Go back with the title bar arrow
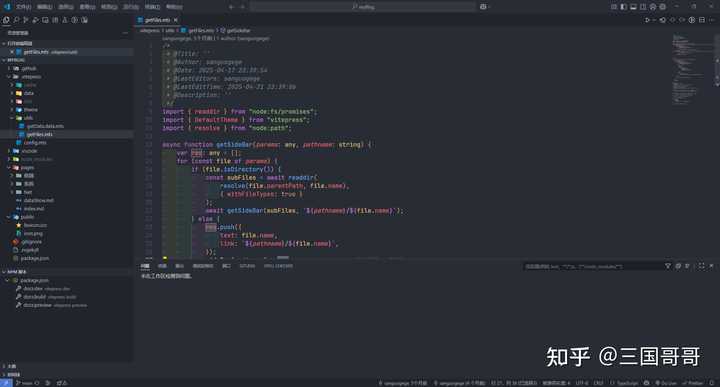The image size is (720, 387). 231,6
